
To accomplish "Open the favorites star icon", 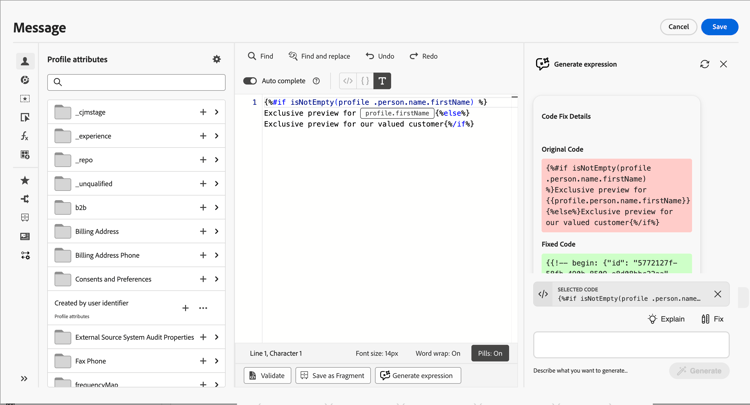I will [25, 180].
